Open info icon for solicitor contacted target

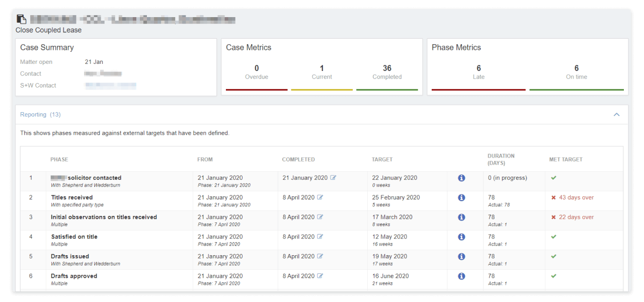coord(461,178)
